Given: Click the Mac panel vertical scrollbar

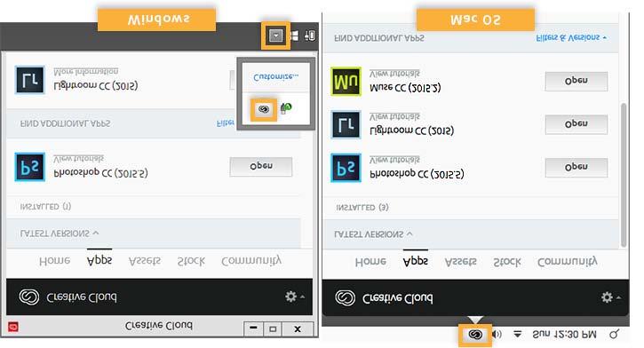Looking at the screenshot, I should click(x=624, y=174).
